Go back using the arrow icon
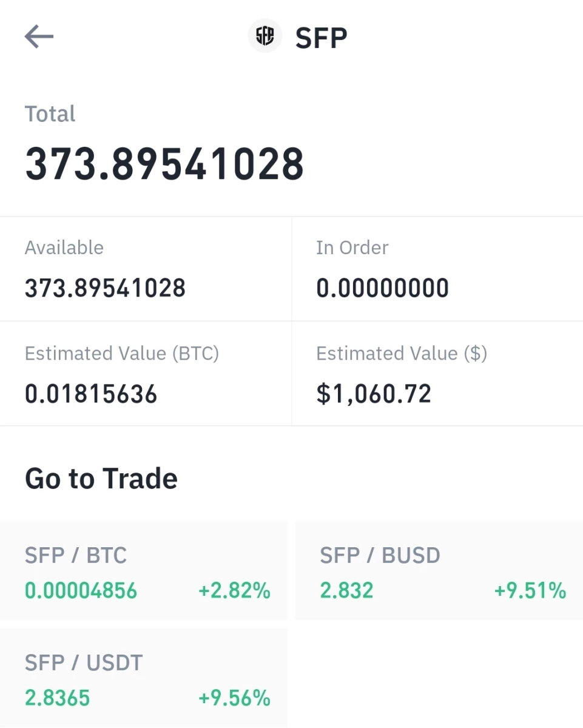Viewport: 583px width, 728px height. (39, 37)
